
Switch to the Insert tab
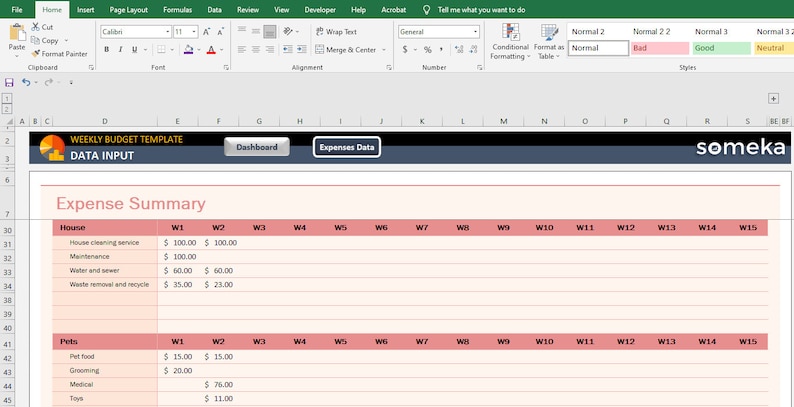[x=86, y=10]
